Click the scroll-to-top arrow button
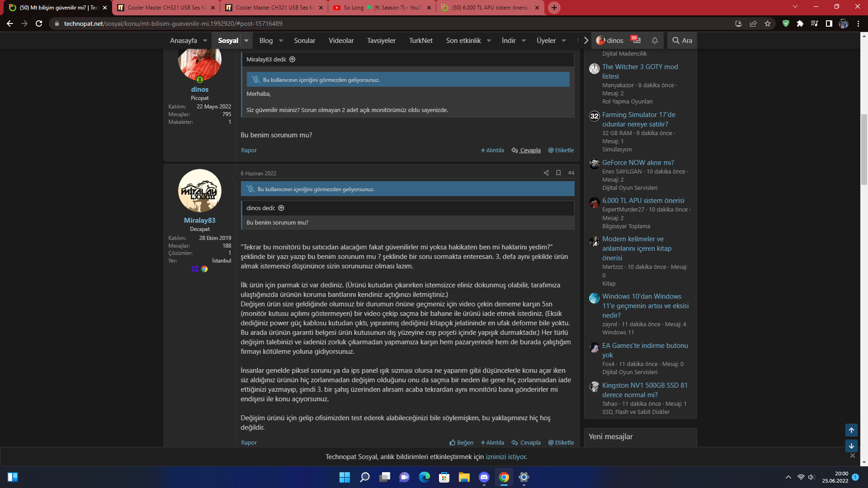Screen dimensions: 868x488 851,430
